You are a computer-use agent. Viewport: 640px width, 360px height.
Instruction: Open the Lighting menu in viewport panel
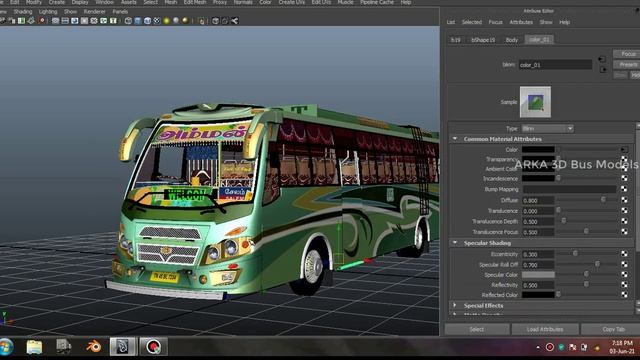(48, 12)
